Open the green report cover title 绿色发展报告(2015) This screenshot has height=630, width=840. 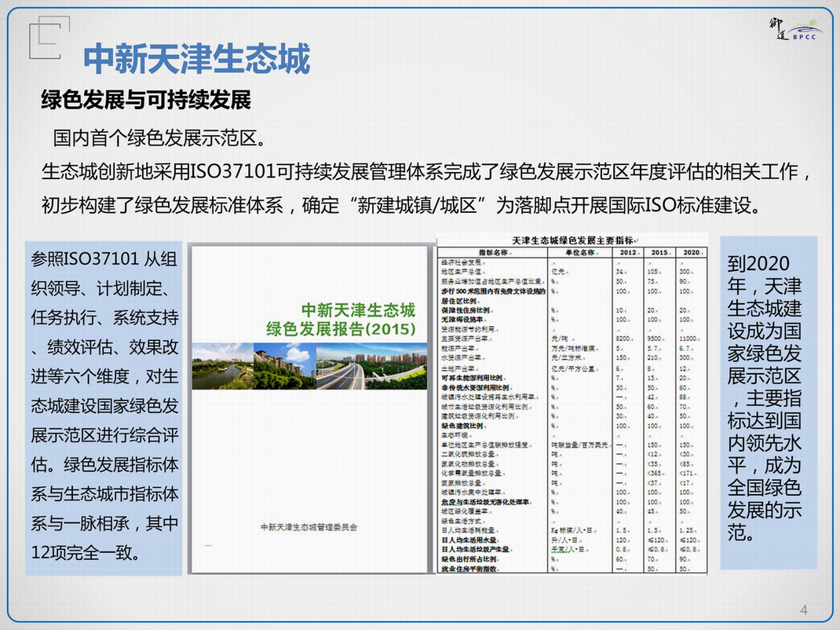pyautogui.click(x=341, y=328)
